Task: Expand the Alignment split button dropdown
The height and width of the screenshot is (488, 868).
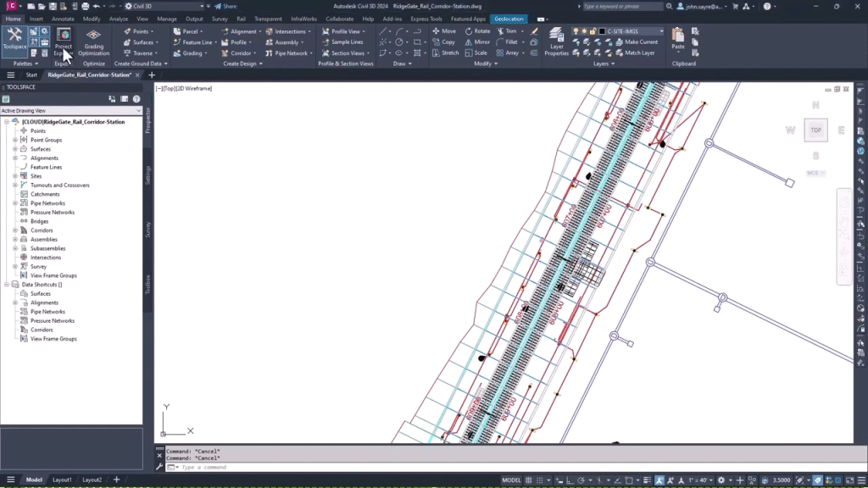Action: pyautogui.click(x=259, y=31)
